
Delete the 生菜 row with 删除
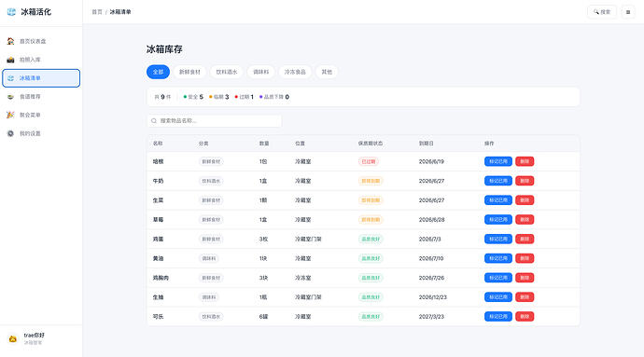525,200
